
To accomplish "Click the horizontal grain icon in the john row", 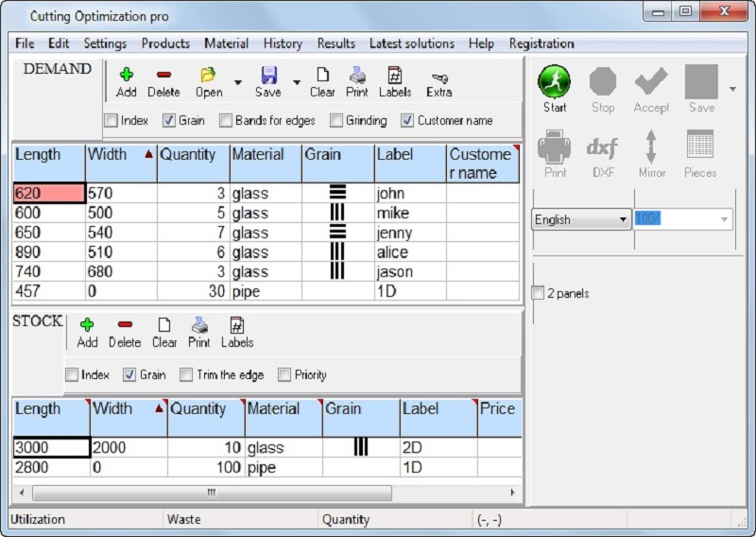I will pos(337,193).
